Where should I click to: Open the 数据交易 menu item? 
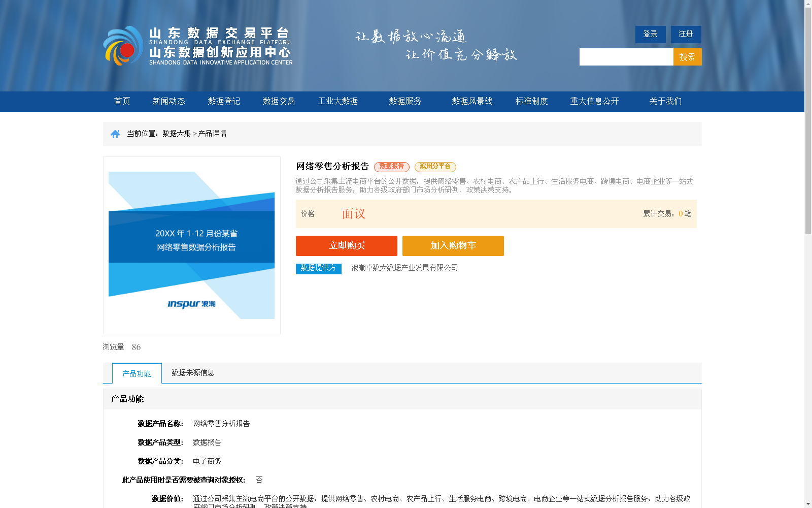coord(279,101)
